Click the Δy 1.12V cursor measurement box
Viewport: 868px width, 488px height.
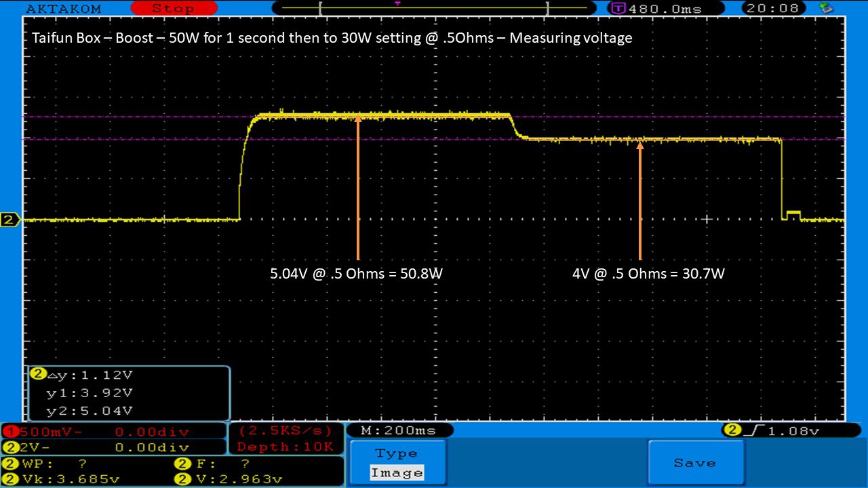(129, 393)
